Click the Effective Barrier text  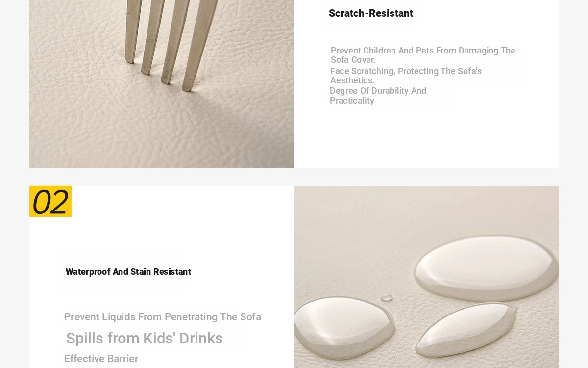coord(101,359)
